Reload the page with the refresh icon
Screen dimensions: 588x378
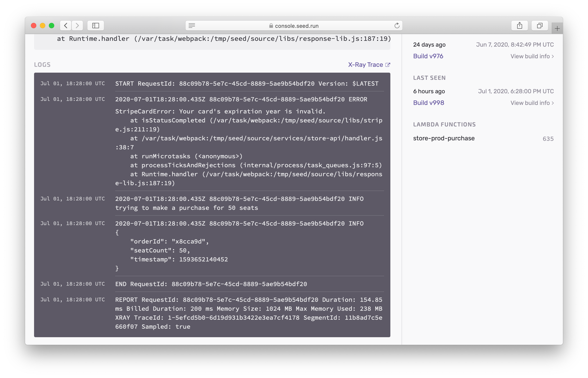pyautogui.click(x=397, y=26)
